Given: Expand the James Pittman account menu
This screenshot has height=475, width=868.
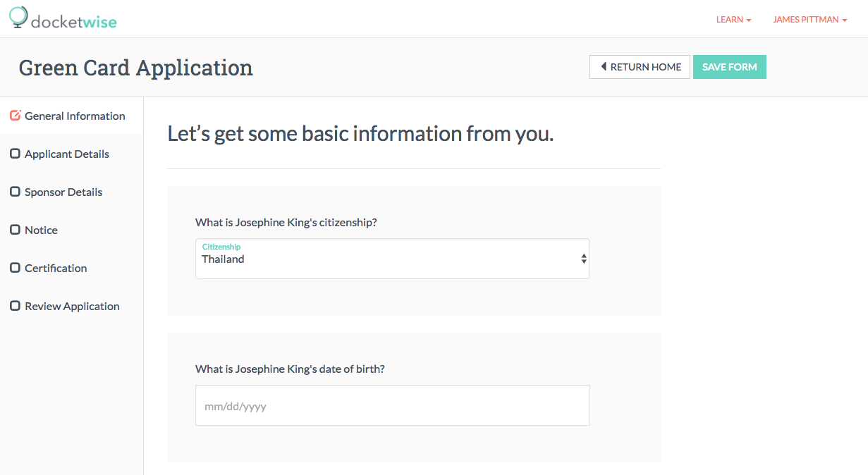Looking at the screenshot, I should (809, 20).
